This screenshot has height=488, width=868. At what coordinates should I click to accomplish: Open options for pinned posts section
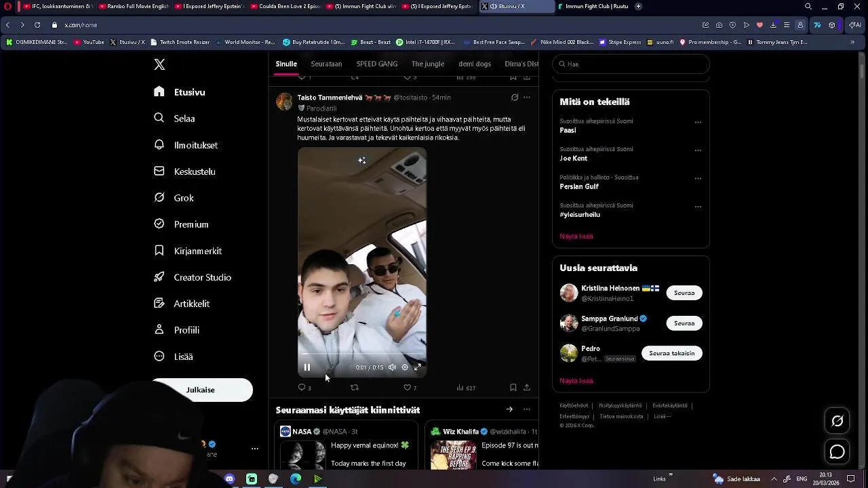527,409
